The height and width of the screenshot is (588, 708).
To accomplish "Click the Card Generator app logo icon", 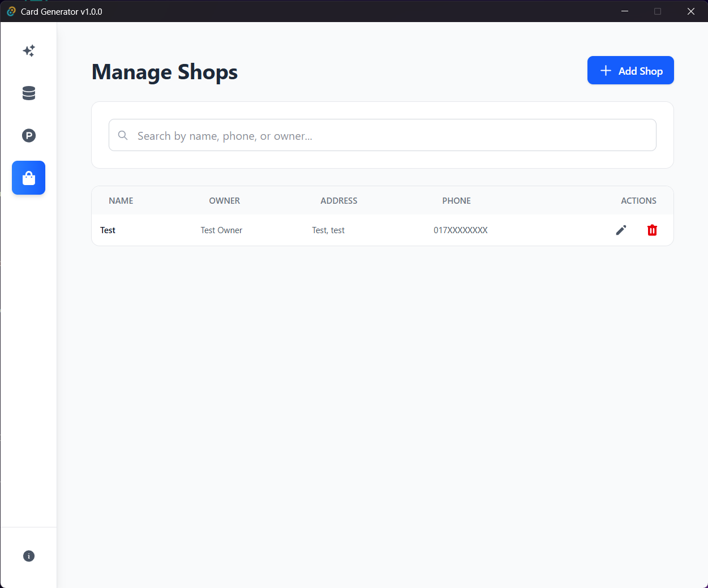I will (x=11, y=11).
